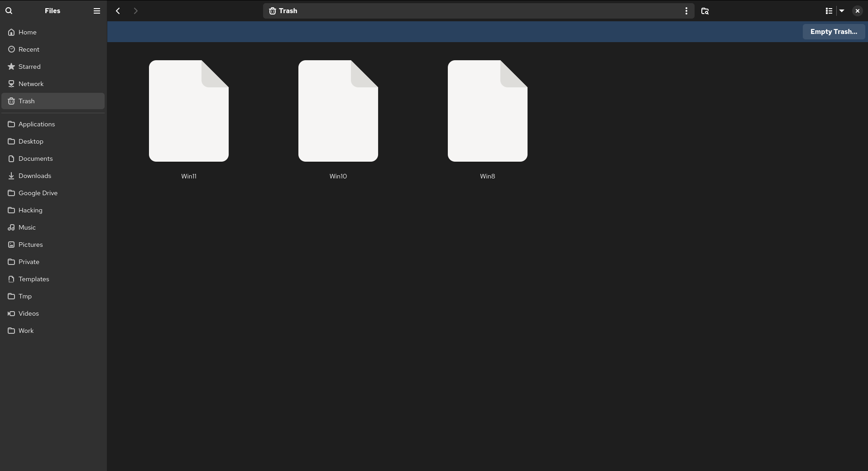Click the search magnifier icon
The height and width of the screenshot is (471, 868).
pos(9,11)
